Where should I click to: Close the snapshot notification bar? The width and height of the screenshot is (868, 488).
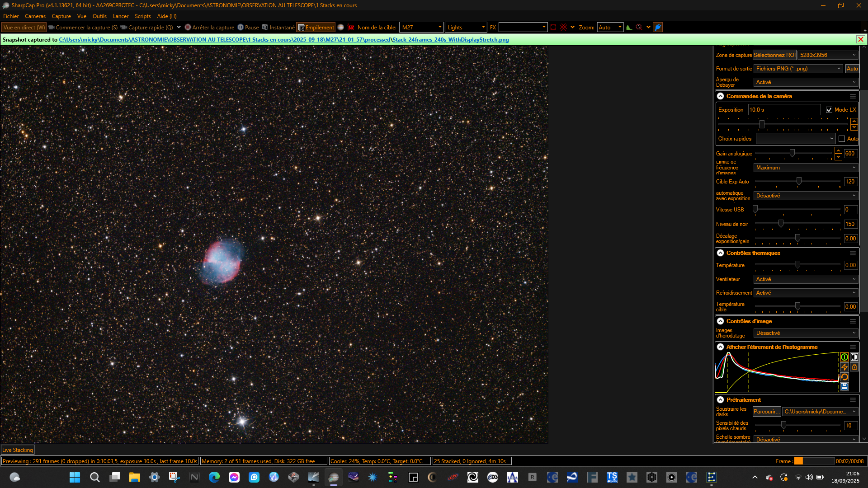pyautogui.click(x=861, y=39)
